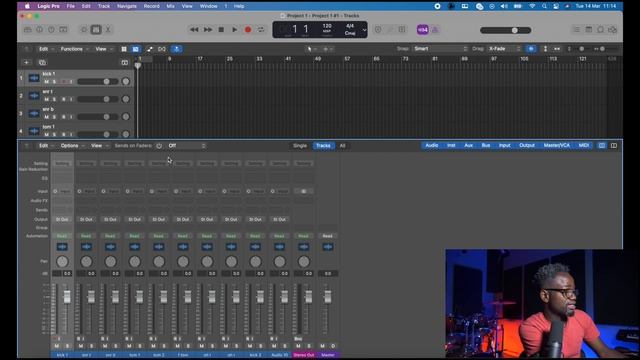This screenshot has height=360, width=640.
Task: Start recording with the red Record button
Action: (x=248, y=30)
